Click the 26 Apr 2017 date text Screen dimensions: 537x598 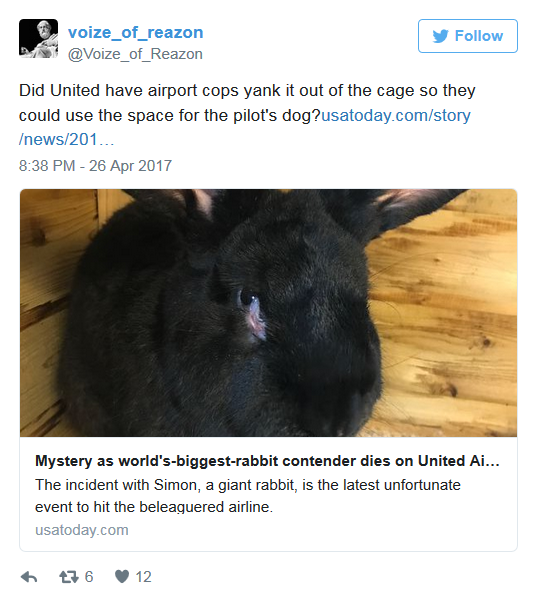click(x=130, y=166)
